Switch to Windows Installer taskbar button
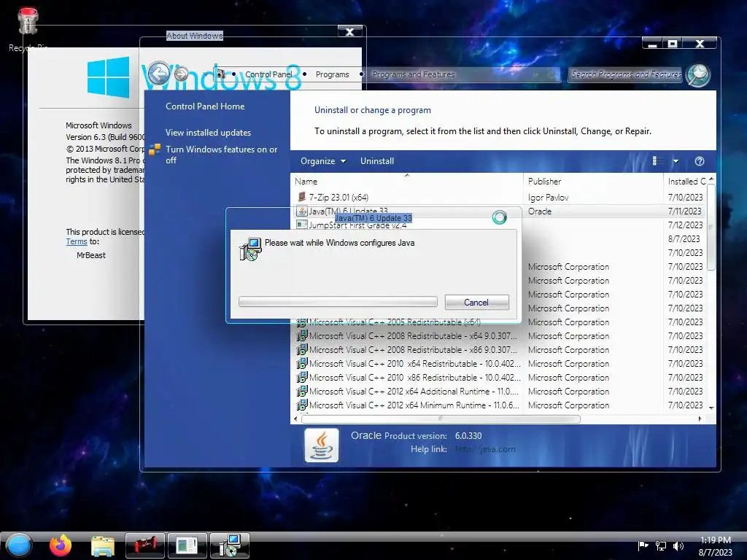 (x=229, y=545)
